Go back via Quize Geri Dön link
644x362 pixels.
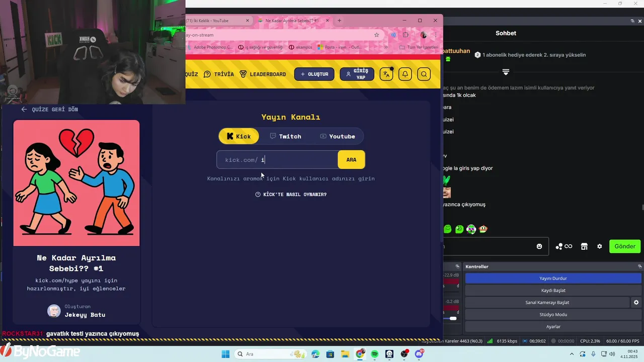pyautogui.click(x=49, y=109)
